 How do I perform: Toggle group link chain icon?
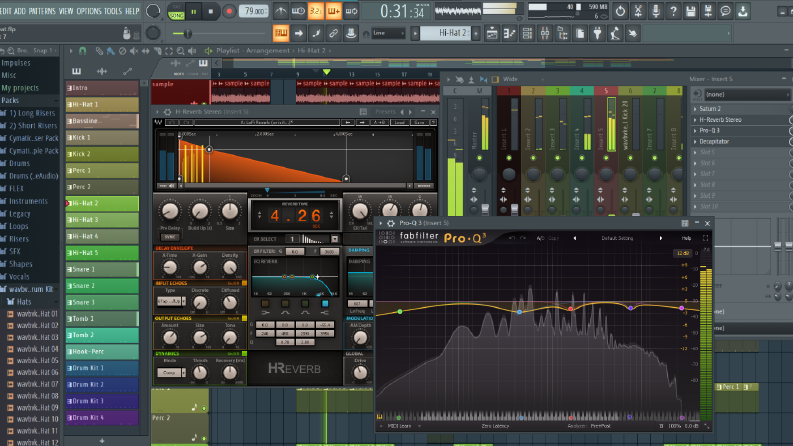point(333,33)
